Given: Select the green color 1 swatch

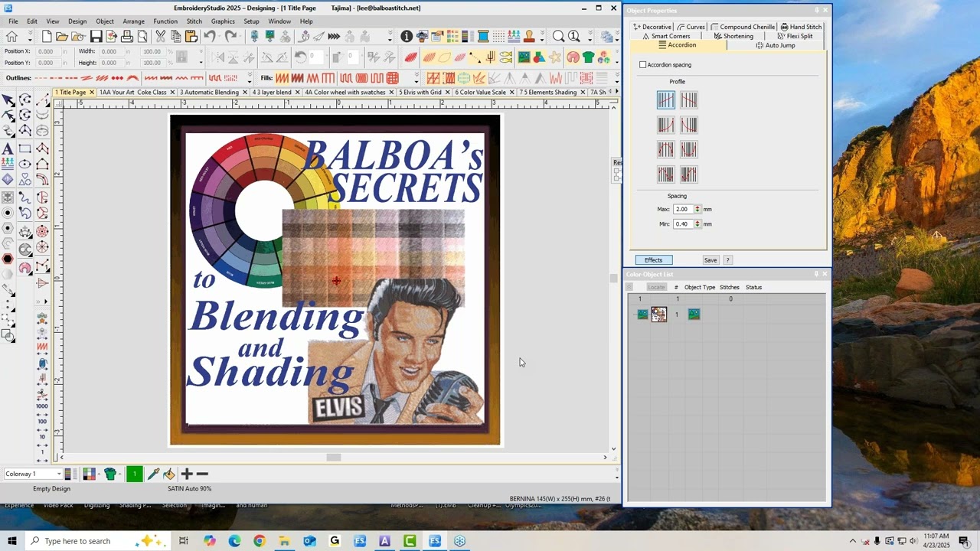Looking at the screenshot, I should 134,474.
